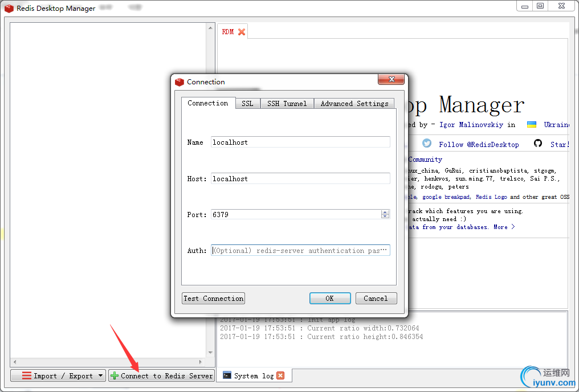Click the Redis Desktop Manager title icon
Viewport: 579px width, 392px height.
9,8
